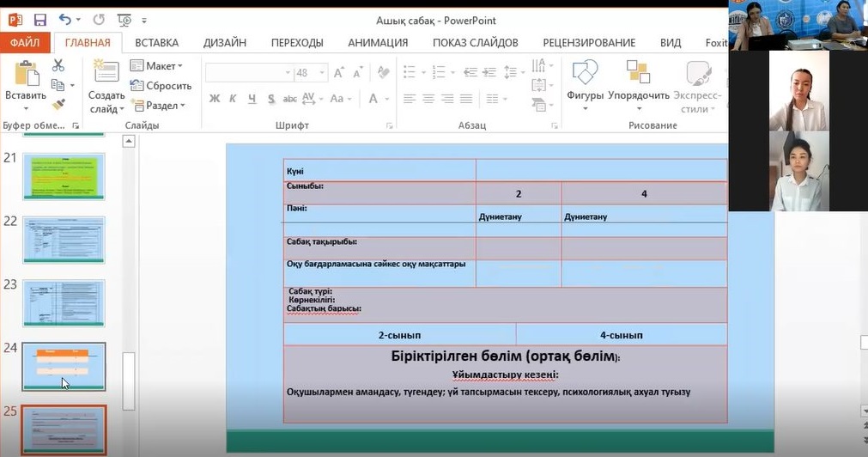Click the Paste clipboard icon
This screenshot has width=868, height=457.
(26, 76)
